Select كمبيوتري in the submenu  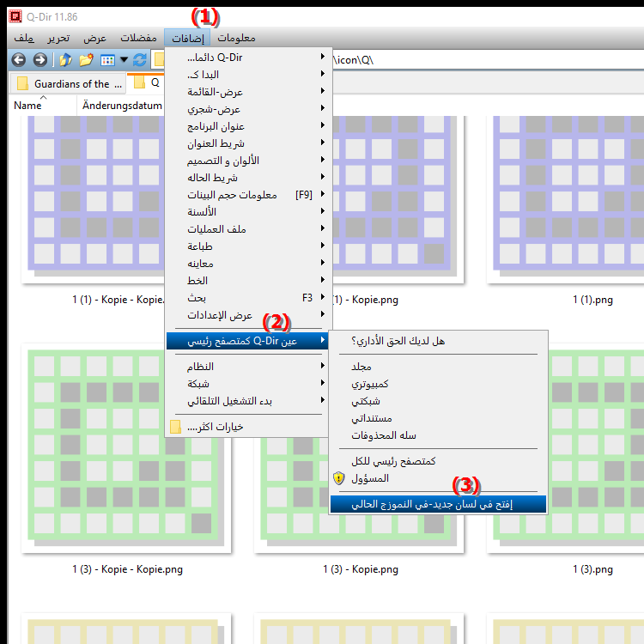[438, 384]
